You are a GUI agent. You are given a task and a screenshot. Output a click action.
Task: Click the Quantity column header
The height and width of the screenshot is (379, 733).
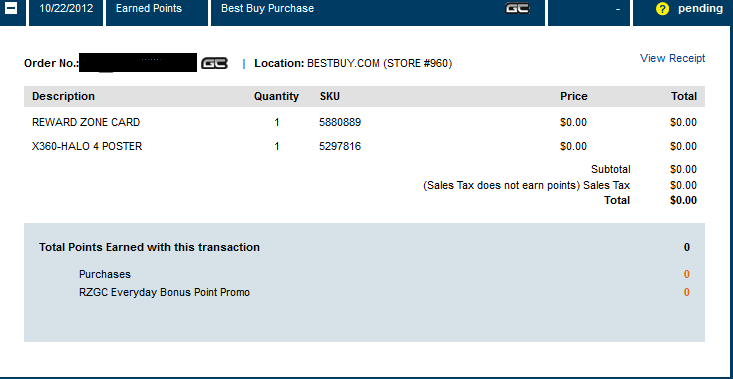[276, 96]
